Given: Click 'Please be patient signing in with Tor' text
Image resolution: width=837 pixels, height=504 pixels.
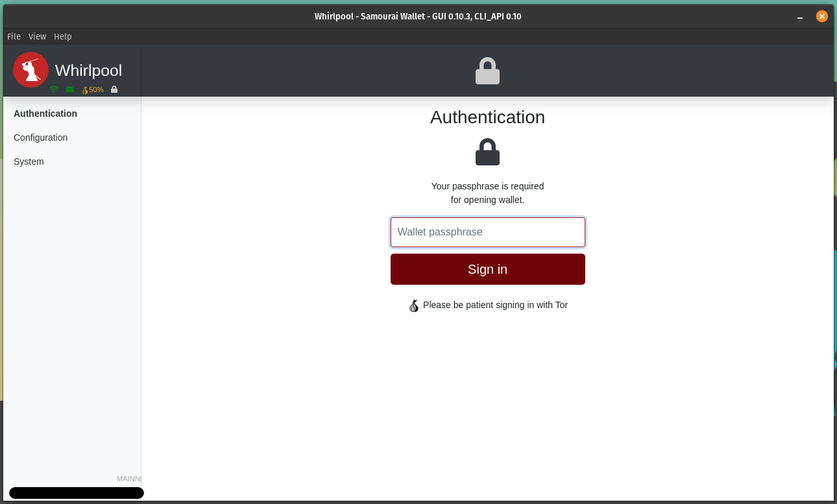Looking at the screenshot, I should pos(495,305).
